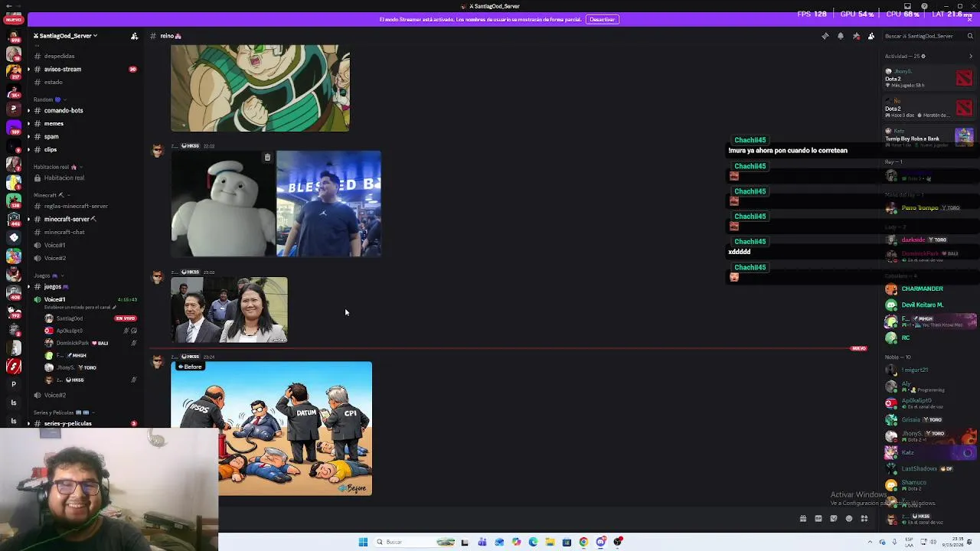Click the search magnifier icon in server search

point(969,36)
